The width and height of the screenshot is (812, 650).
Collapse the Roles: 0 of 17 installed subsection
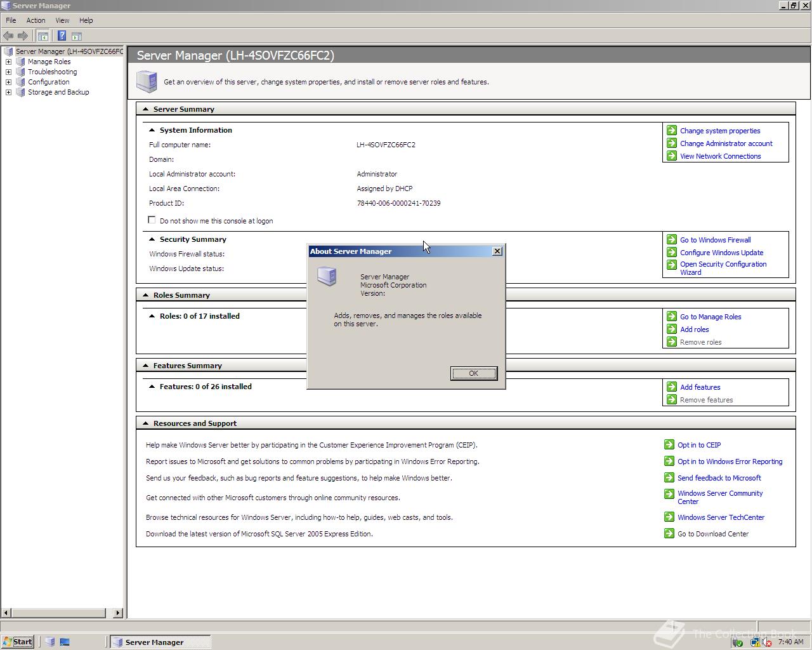152,316
